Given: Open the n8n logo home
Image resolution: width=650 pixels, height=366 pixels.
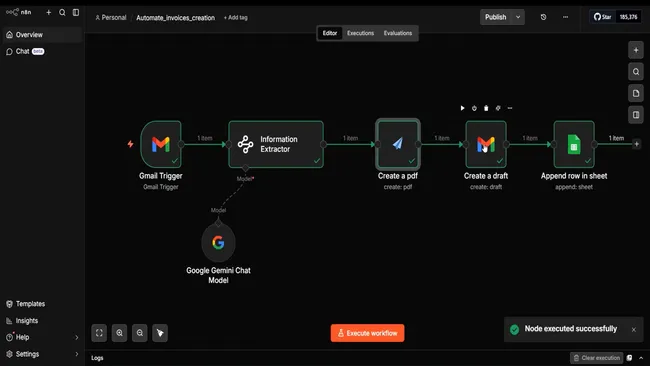Looking at the screenshot, I should point(19,12).
